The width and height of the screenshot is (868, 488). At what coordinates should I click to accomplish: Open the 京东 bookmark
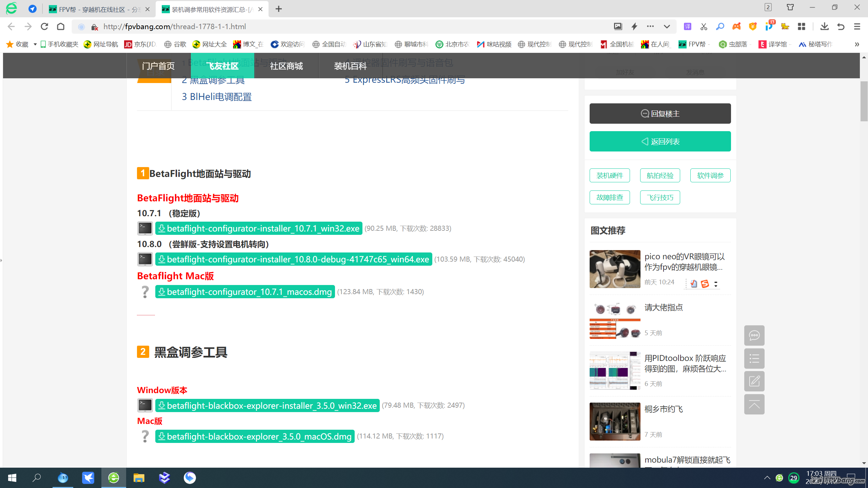point(140,44)
